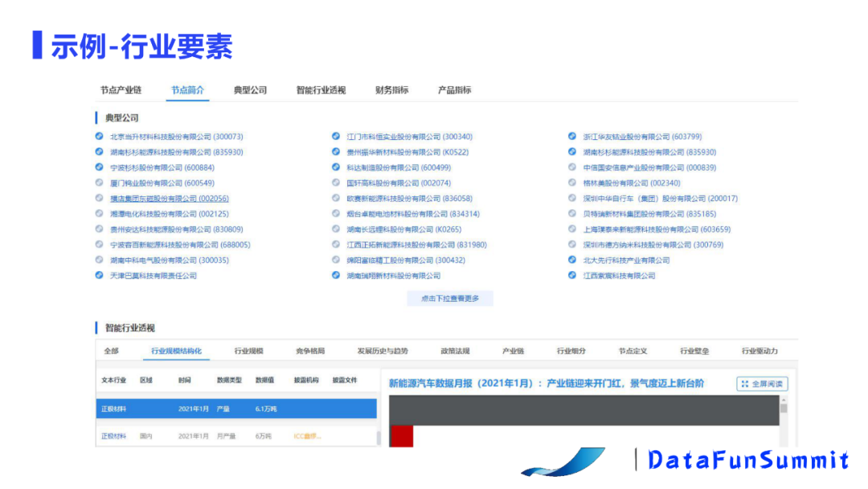Click the grey icon beside 绵阳富临精工股份有限公司
The width and height of the screenshot is (868, 489).
tap(335, 260)
